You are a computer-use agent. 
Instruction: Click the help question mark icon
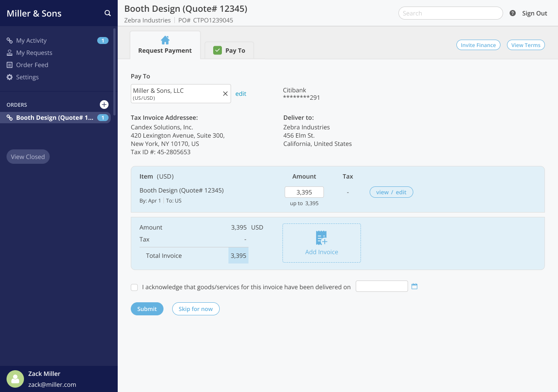click(513, 13)
